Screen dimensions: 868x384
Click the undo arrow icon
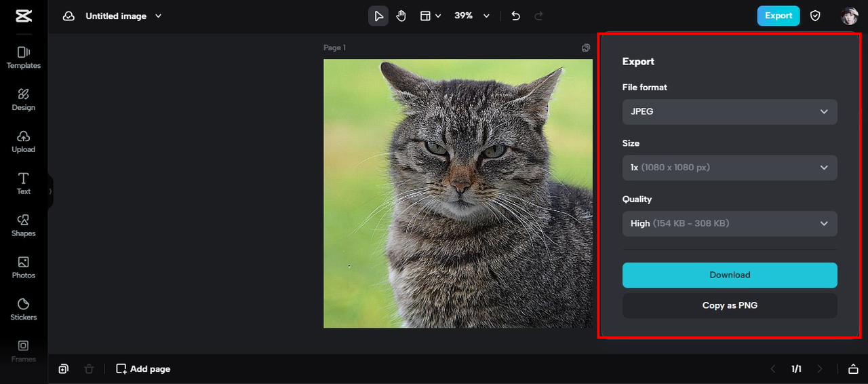(516, 16)
